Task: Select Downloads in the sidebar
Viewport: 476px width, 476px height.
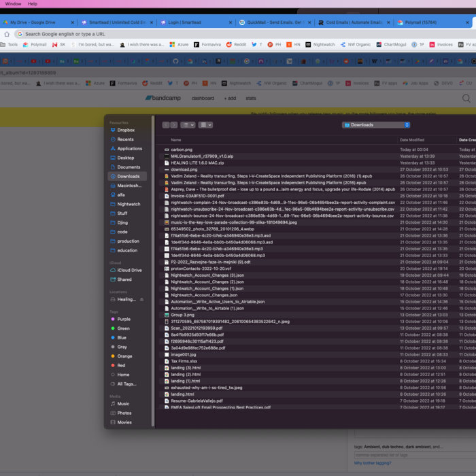Action: pos(128,176)
